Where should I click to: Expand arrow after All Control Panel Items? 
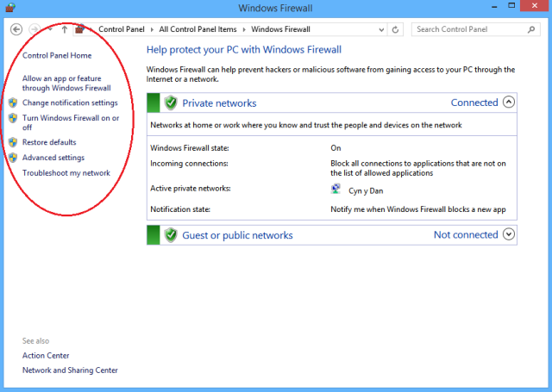(244, 29)
